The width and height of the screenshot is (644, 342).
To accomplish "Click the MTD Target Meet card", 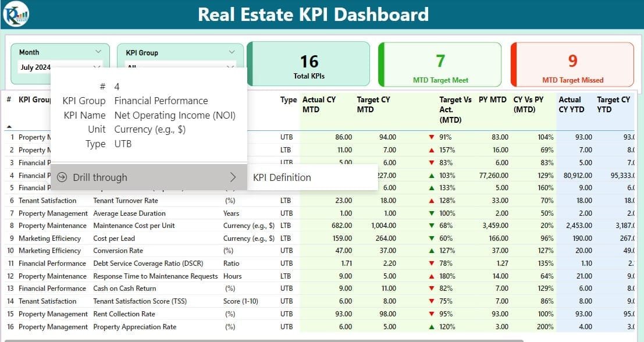I will [440, 64].
